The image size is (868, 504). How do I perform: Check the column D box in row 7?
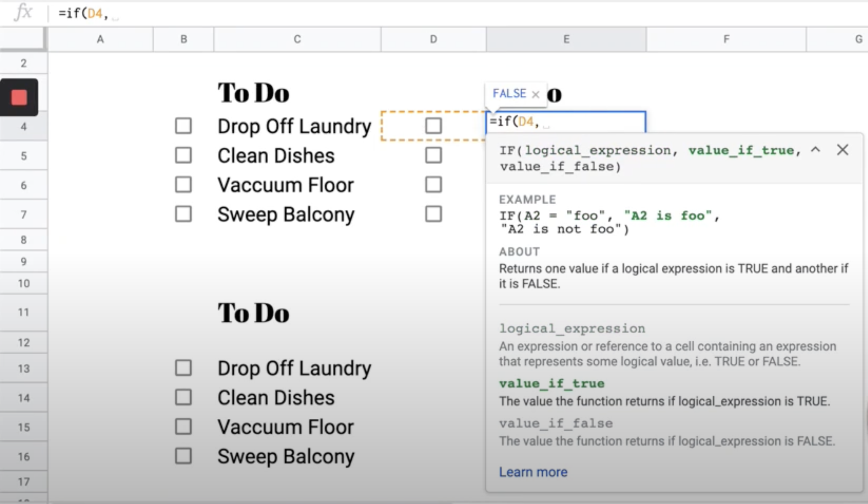pyautogui.click(x=433, y=214)
